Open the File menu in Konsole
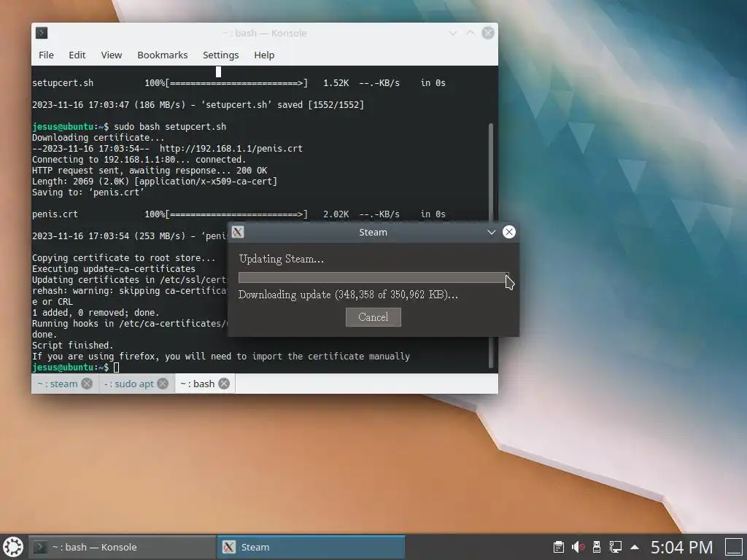Viewport: 747px width, 560px height. tap(46, 55)
